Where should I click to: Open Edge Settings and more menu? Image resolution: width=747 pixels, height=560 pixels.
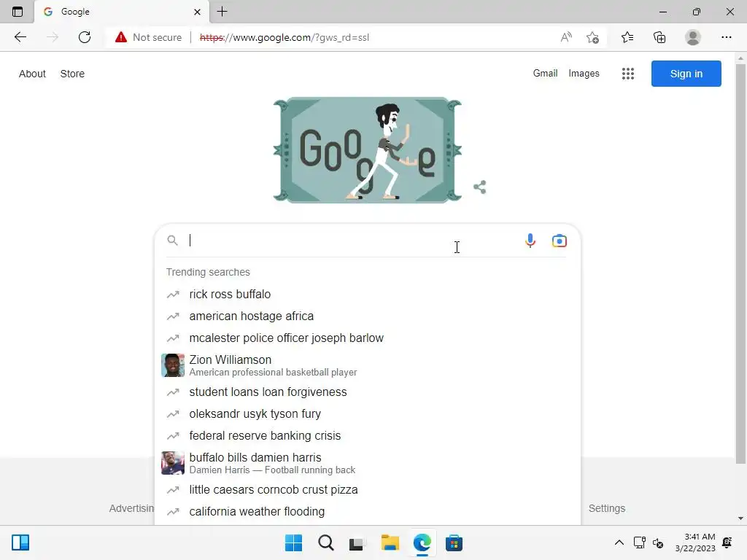point(726,37)
